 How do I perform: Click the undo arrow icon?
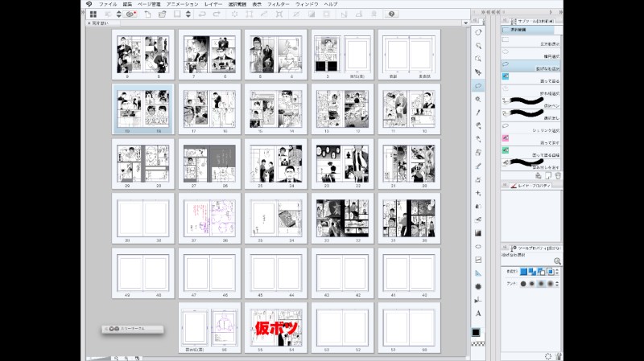click(202, 14)
